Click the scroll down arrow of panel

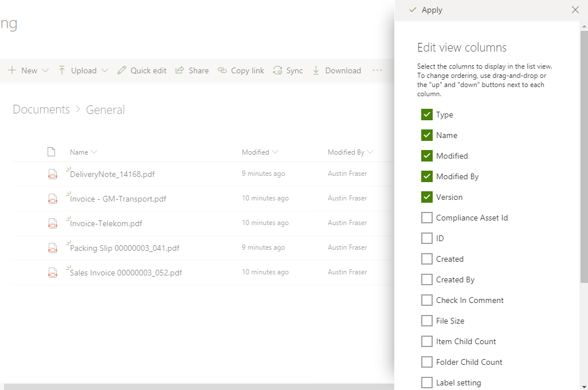[584, 386]
